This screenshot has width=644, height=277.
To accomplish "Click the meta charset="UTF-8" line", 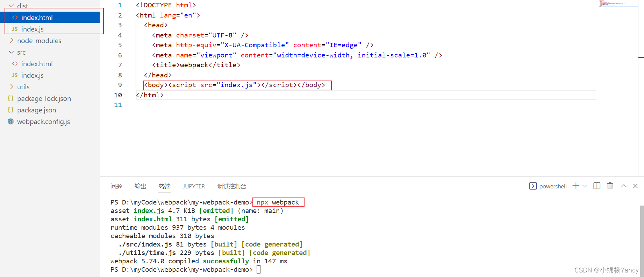I will pyautogui.click(x=200, y=35).
